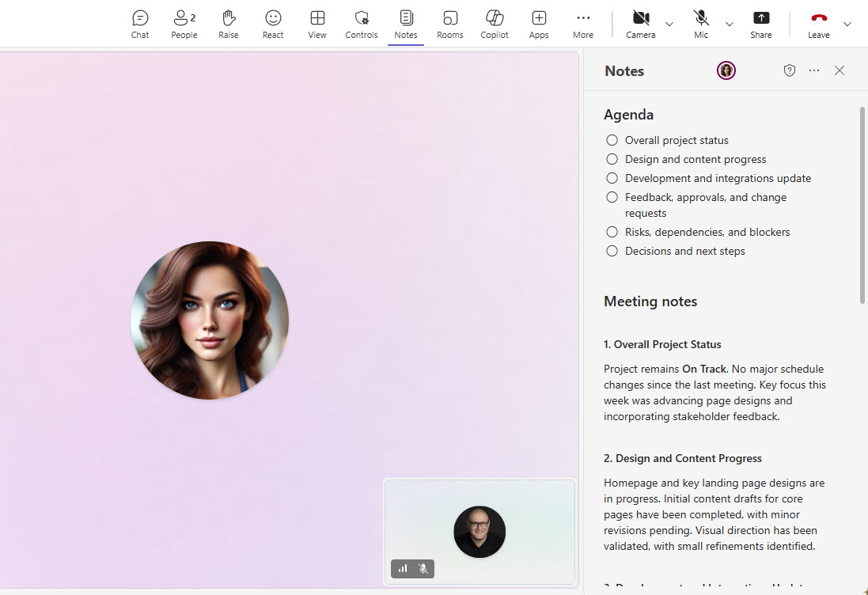The width and height of the screenshot is (868, 595).
Task: Open the Chat panel
Action: (x=140, y=24)
